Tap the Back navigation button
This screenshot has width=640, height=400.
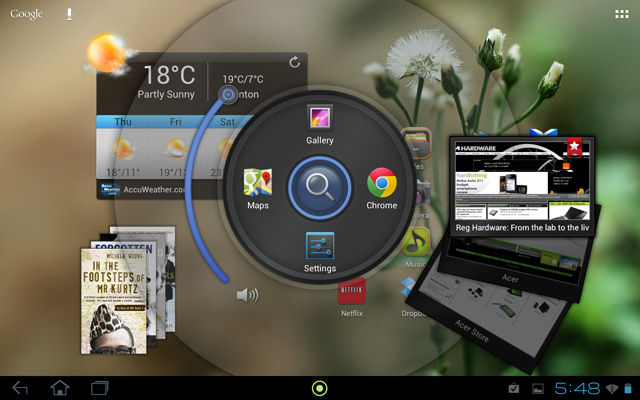pos(20,388)
